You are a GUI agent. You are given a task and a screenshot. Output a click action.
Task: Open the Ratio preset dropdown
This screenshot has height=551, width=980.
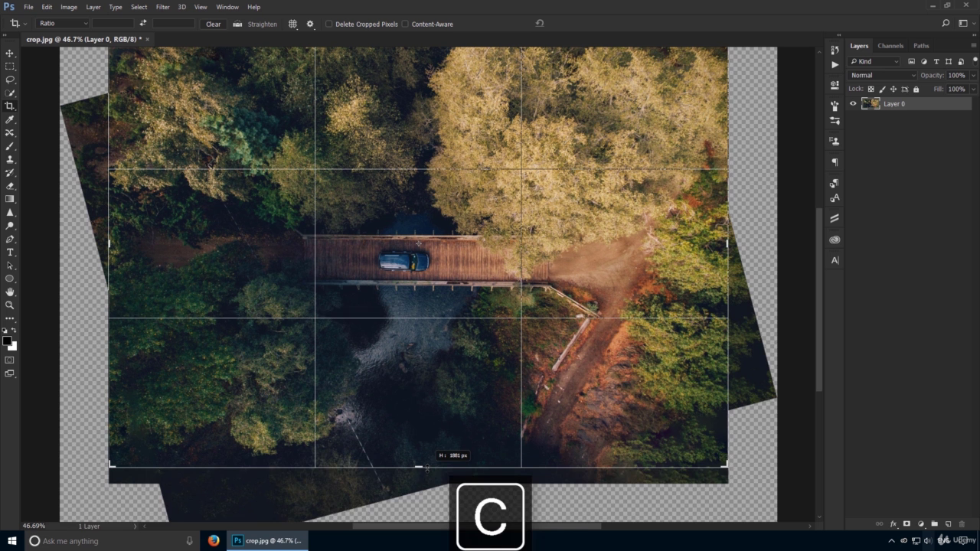pos(62,24)
